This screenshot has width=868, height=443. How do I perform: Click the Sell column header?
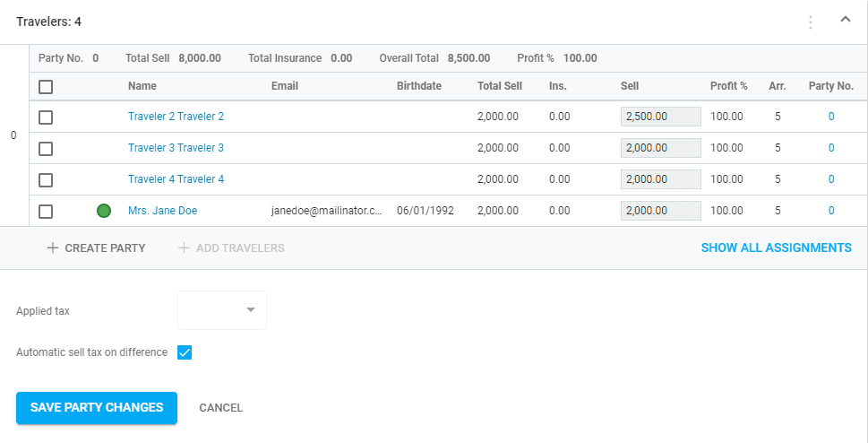[x=630, y=86]
